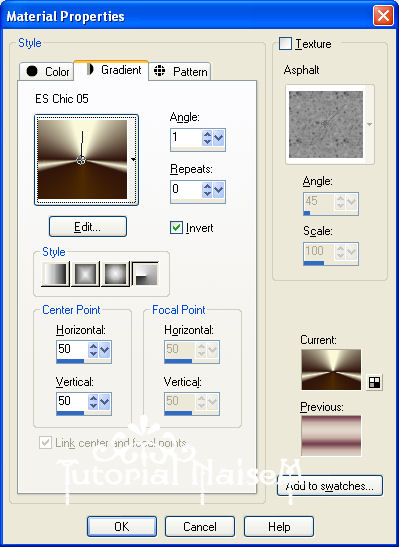Switch to the Pattern tab
This screenshot has height=547, width=399.
point(180,72)
